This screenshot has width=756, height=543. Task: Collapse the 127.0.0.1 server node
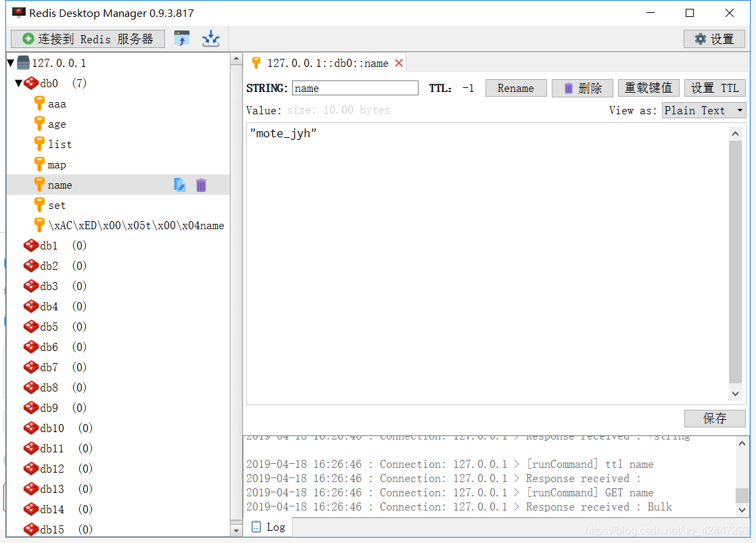click(11, 63)
